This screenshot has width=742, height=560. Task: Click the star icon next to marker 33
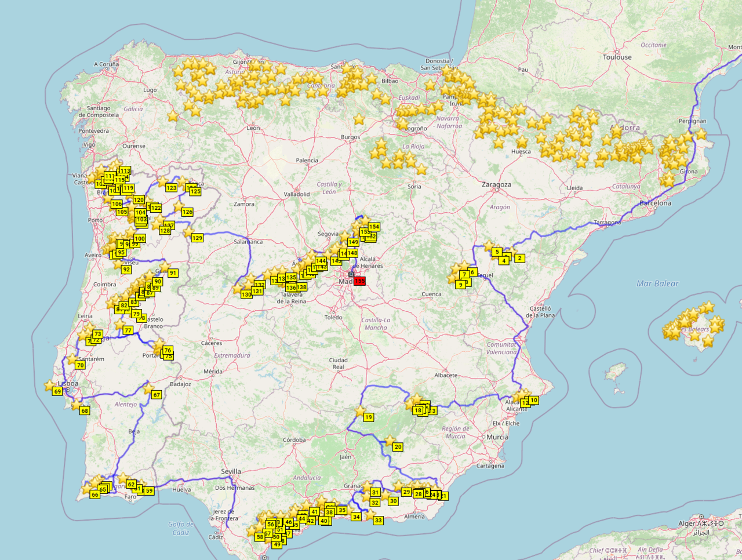(370, 514)
